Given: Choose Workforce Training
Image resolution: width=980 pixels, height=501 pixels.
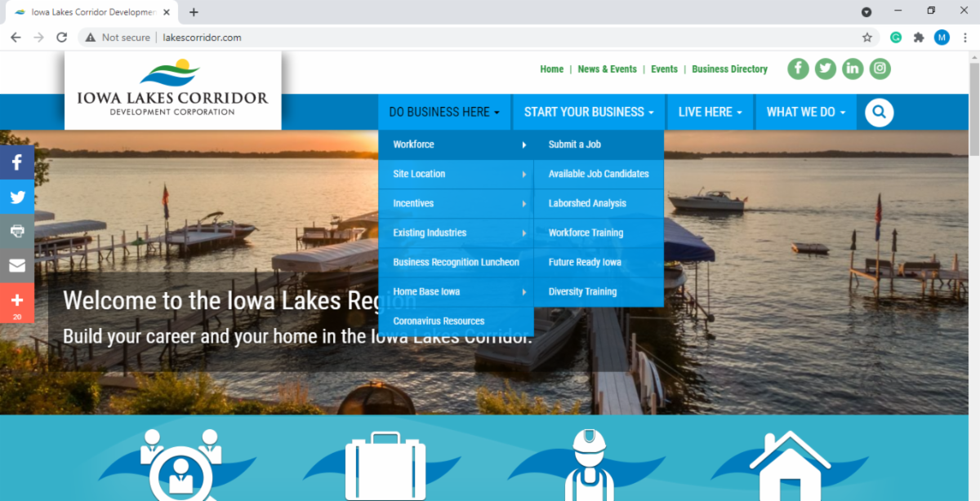Looking at the screenshot, I should [599, 233].
